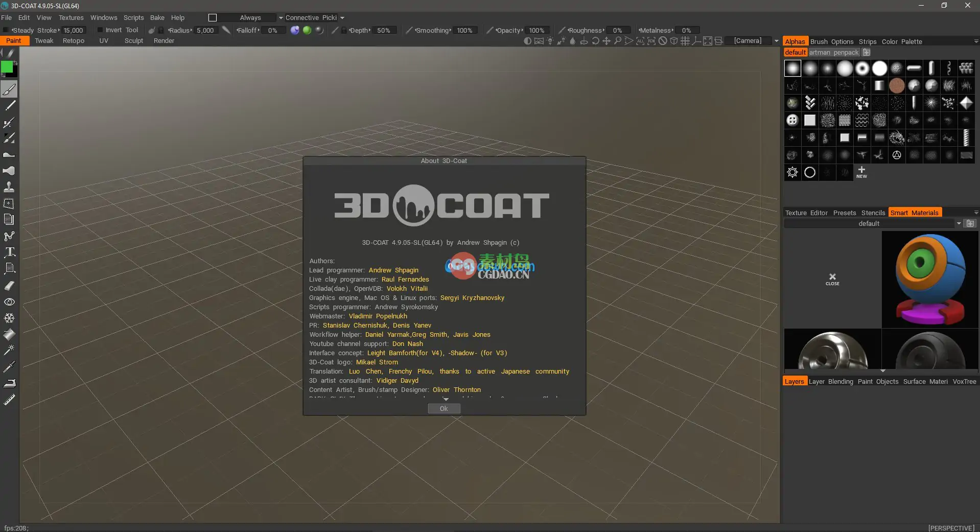Open the Bake menu
The image size is (980, 532).
tap(157, 18)
